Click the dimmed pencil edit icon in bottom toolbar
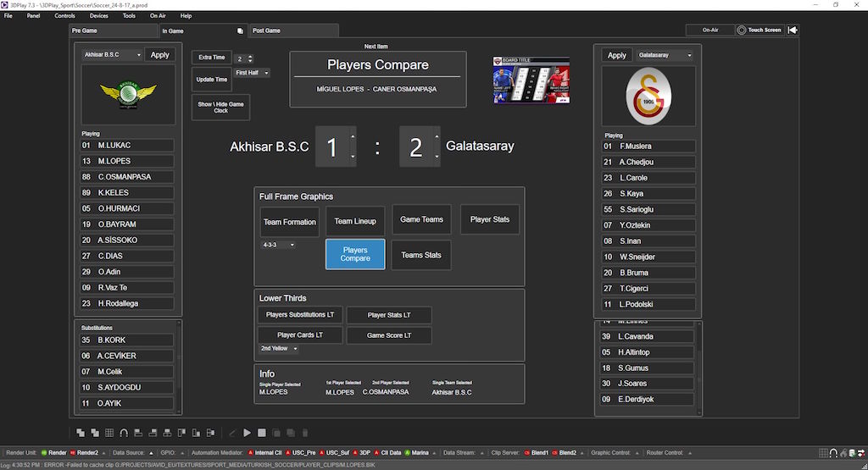This screenshot has width=868, height=470. click(232, 433)
